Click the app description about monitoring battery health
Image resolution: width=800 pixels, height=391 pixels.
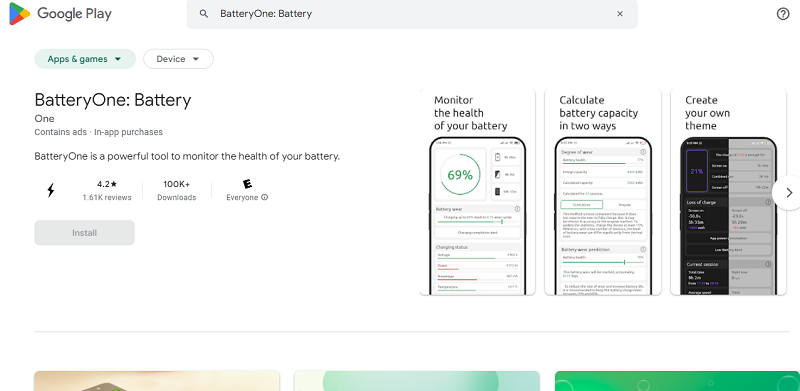(187, 156)
